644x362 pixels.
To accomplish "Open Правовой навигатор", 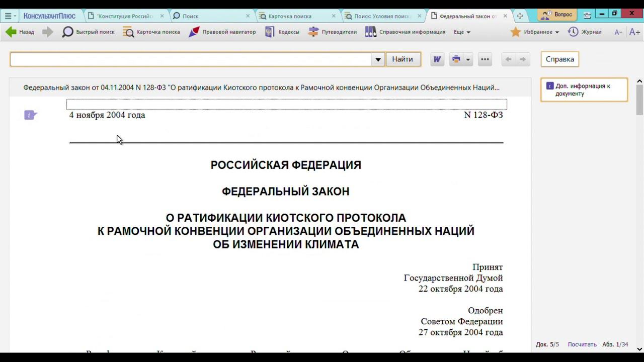I will tap(222, 32).
